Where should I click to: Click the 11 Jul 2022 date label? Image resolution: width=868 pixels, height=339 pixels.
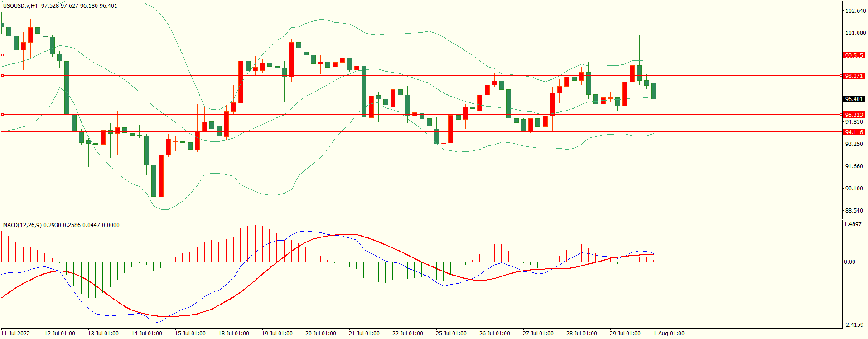pos(15,333)
